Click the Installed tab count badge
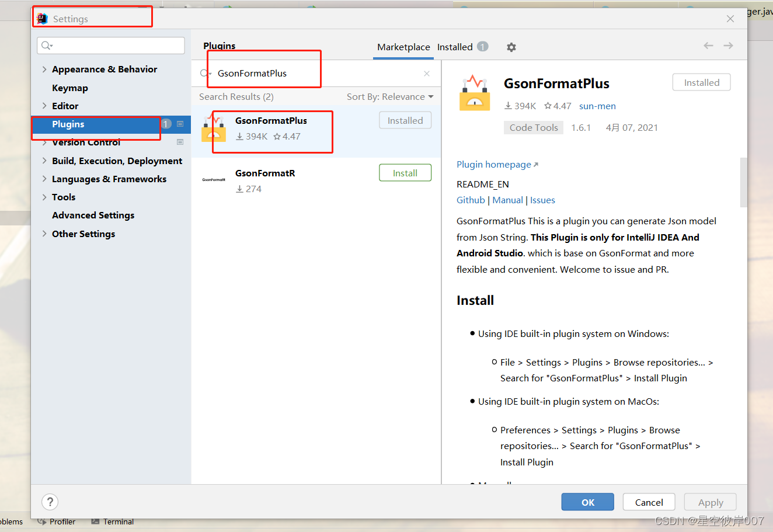Image resolution: width=773 pixels, height=532 pixels. (x=482, y=47)
